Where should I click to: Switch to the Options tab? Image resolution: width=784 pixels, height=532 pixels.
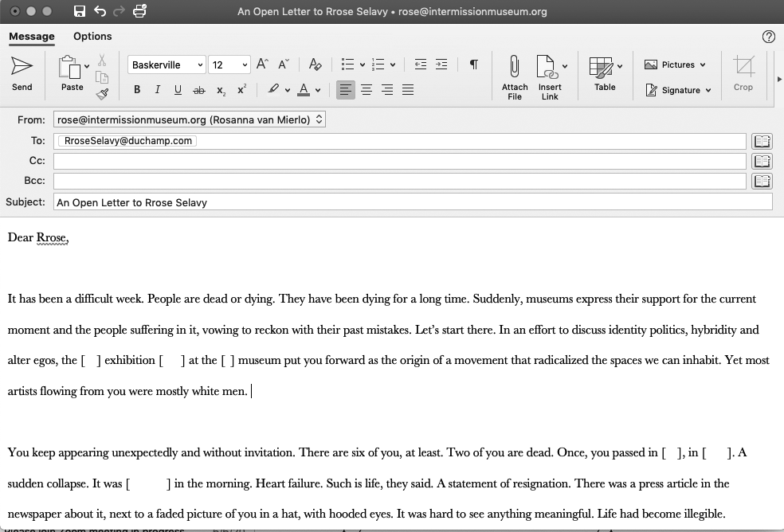coord(92,36)
